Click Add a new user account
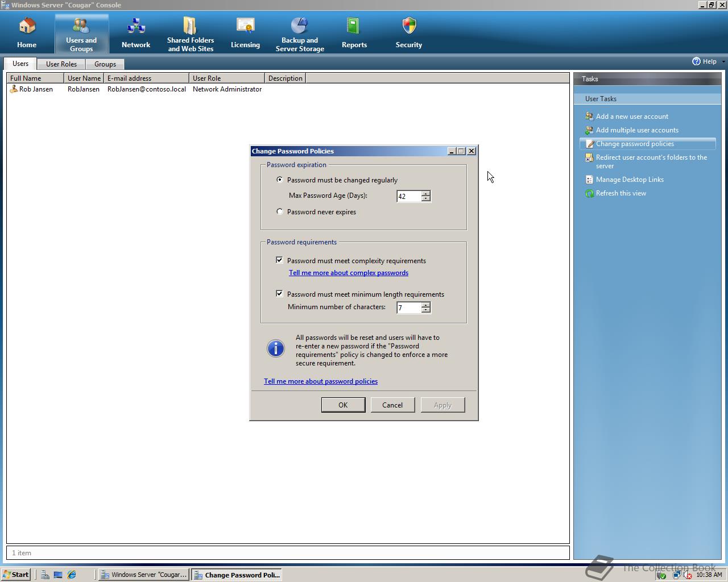This screenshot has height=582, width=728. click(x=632, y=117)
